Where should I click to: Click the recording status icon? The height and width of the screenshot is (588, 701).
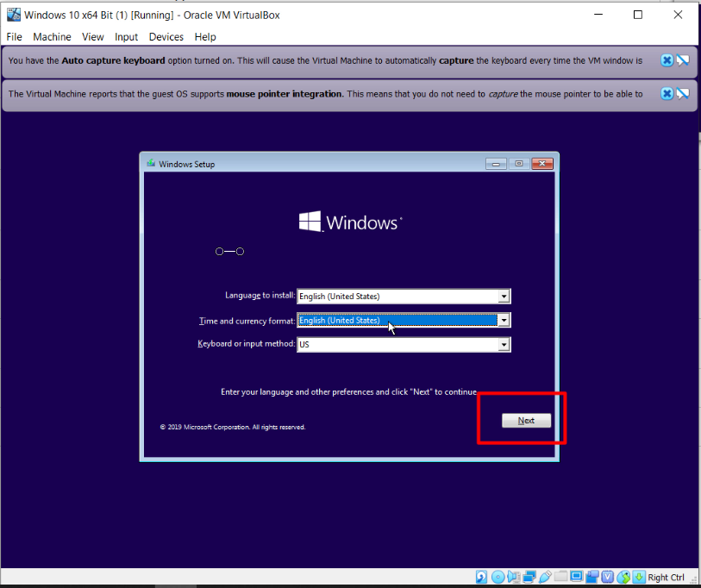point(592,577)
